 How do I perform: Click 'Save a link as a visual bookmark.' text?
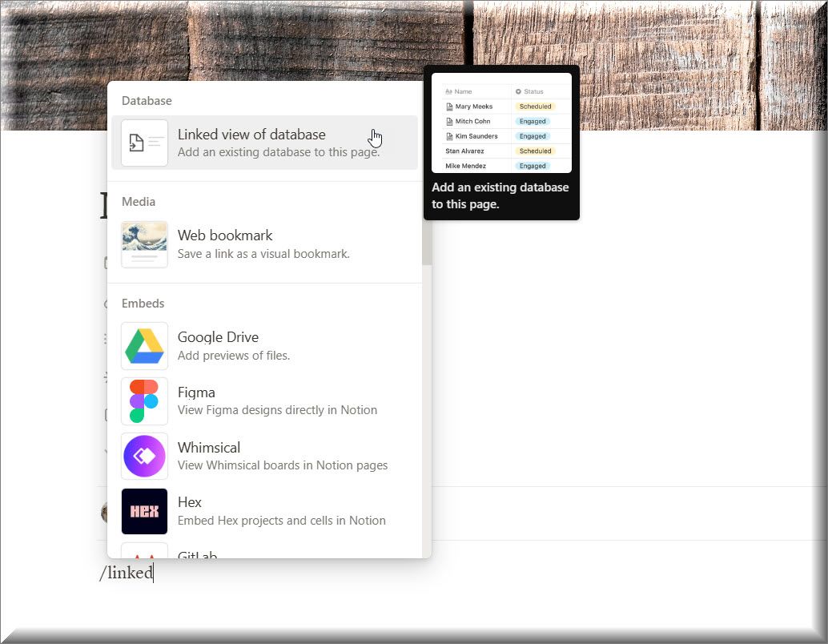point(263,254)
